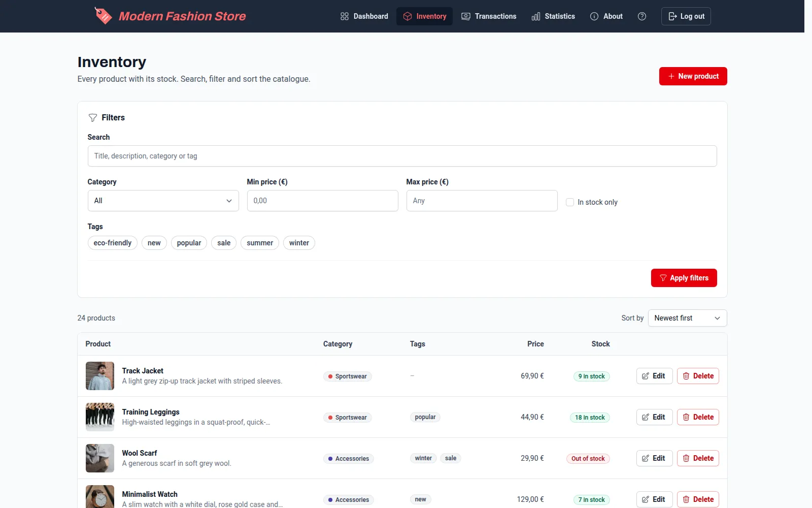Click the Min price input field

[x=323, y=201]
